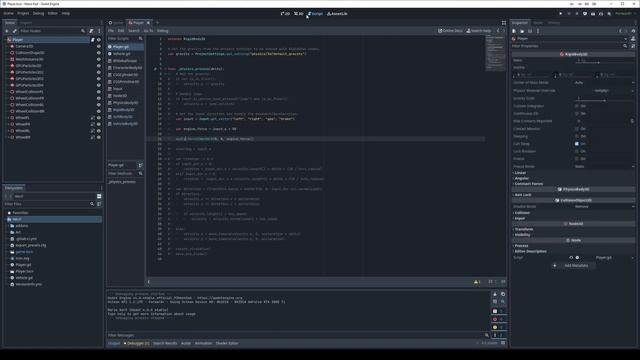Open the Edit menu in script editor
The image size is (640, 360).
121,31
